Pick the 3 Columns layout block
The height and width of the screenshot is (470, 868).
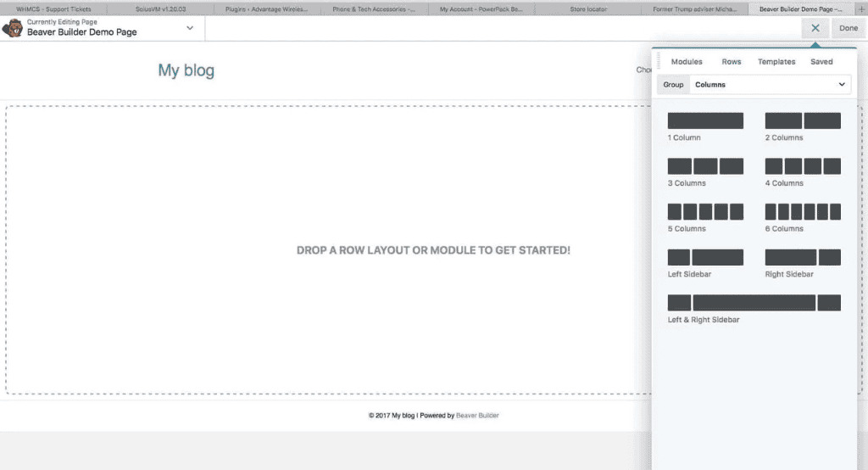click(705, 166)
